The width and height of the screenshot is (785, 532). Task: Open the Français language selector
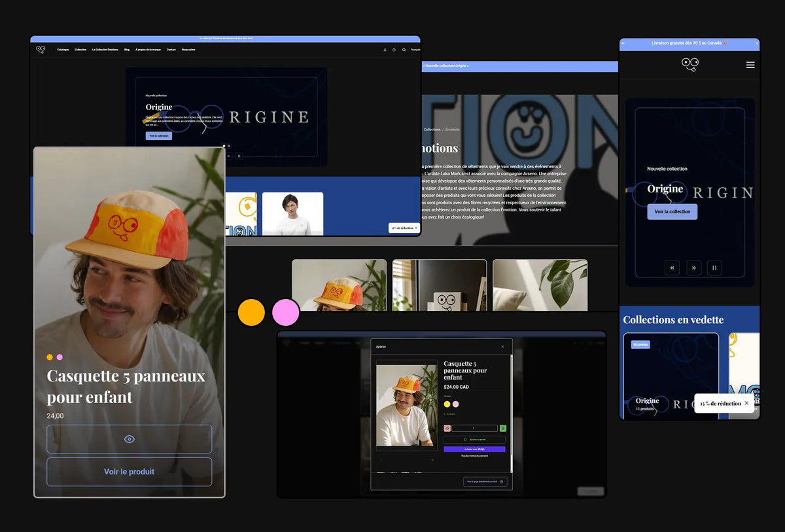[x=415, y=50]
